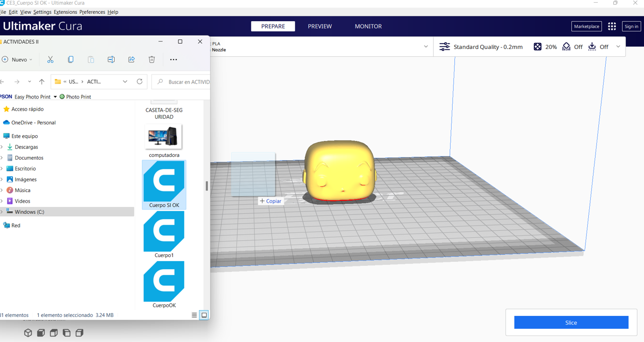This screenshot has height=342, width=644.
Task: Select OneDrive - Personal in the navigation pane
Action: click(29, 122)
